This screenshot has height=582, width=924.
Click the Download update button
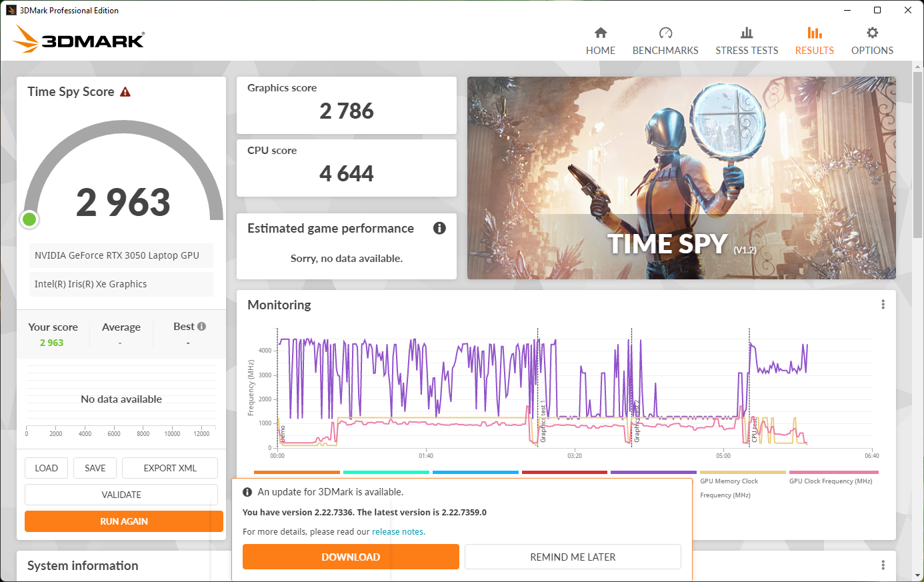click(351, 557)
